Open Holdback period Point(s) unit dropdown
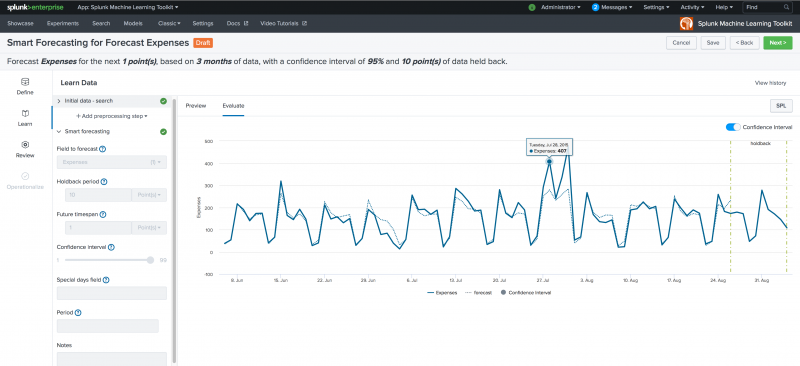This screenshot has width=800, height=366. 149,194
